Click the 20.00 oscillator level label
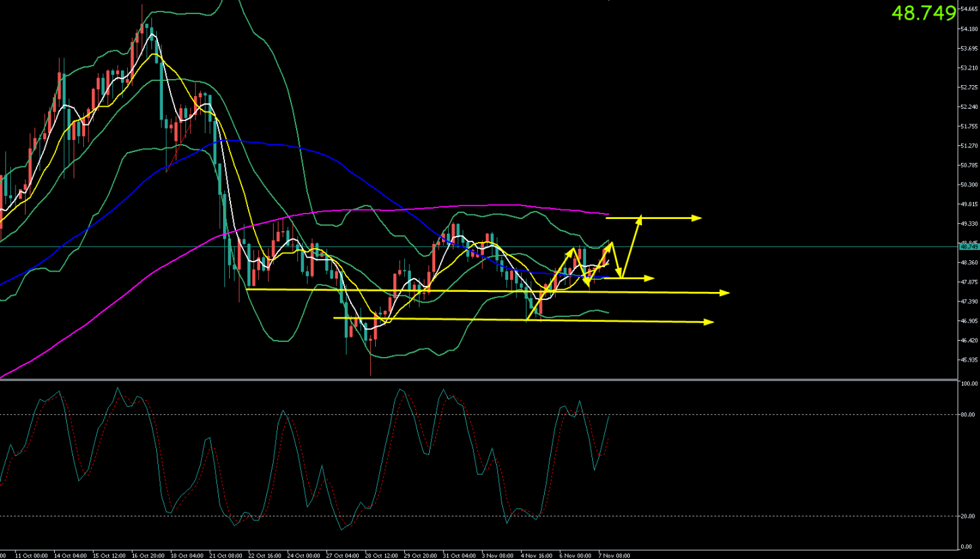Viewport: 980px width, 559px height. (969, 516)
